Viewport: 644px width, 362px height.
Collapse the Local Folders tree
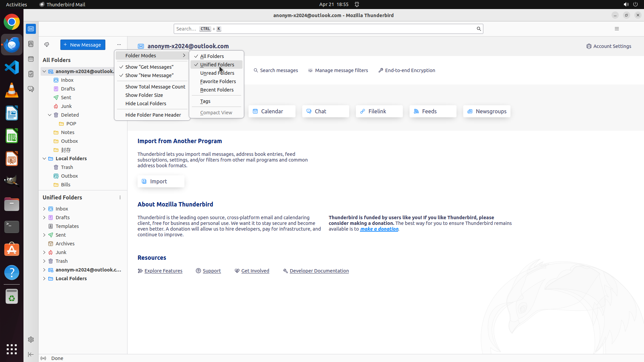coord(44,159)
